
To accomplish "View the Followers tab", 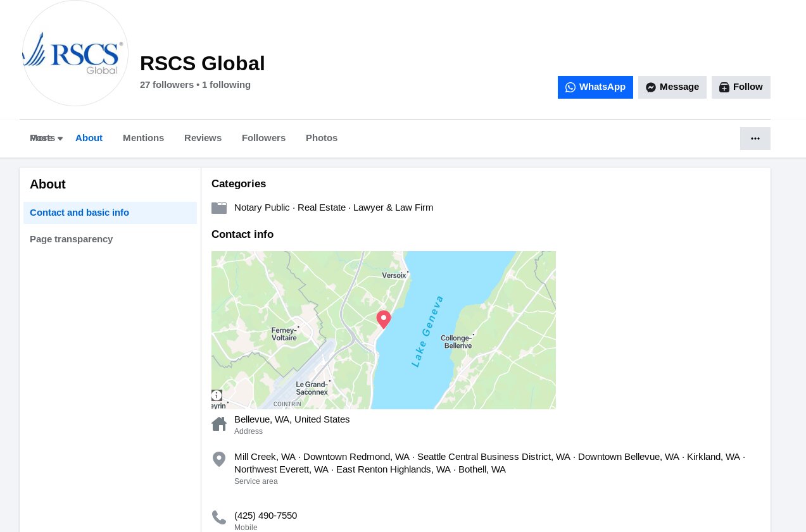I will click(263, 138).
